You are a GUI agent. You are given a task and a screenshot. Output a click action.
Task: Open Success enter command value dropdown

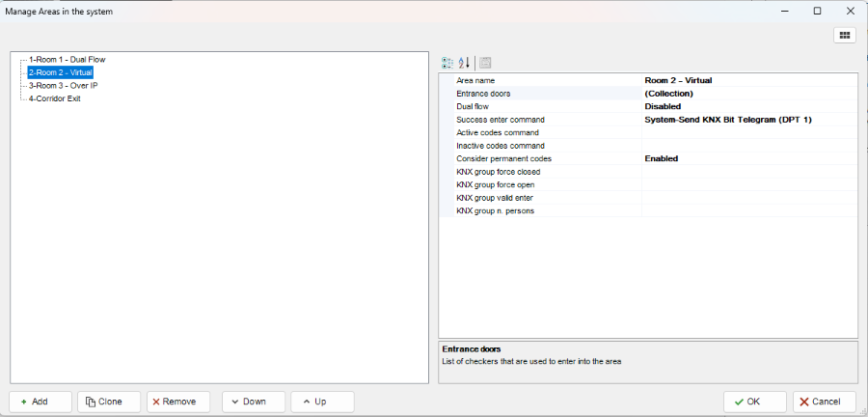pos(748,120)
